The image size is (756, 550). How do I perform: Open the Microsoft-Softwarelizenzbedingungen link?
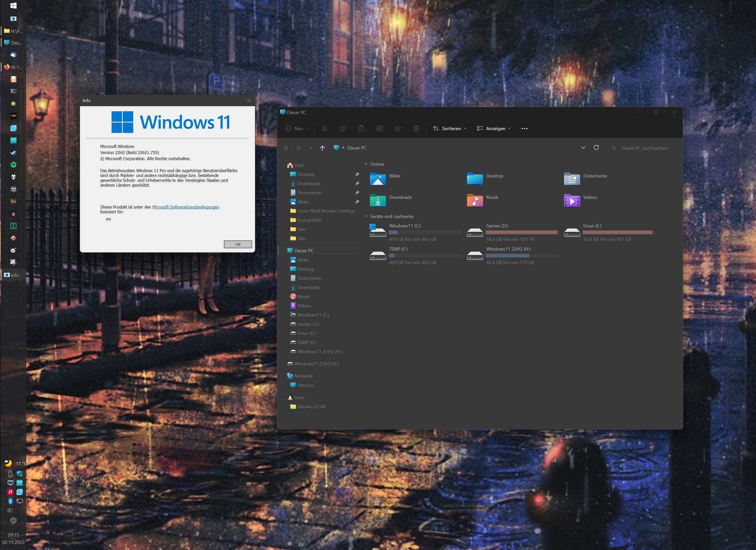186,207
